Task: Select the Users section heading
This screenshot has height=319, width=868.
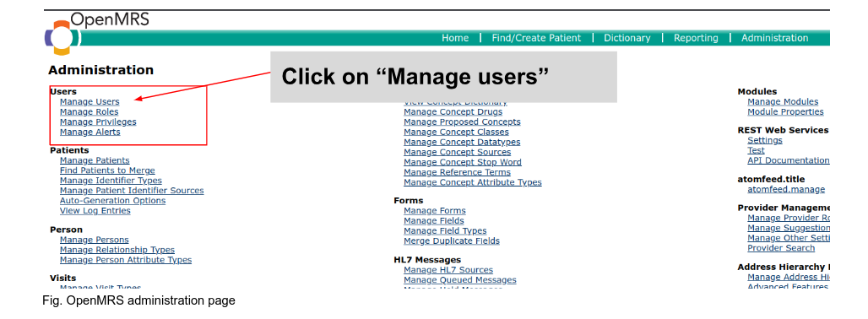Action: click(x=63, y=91)
